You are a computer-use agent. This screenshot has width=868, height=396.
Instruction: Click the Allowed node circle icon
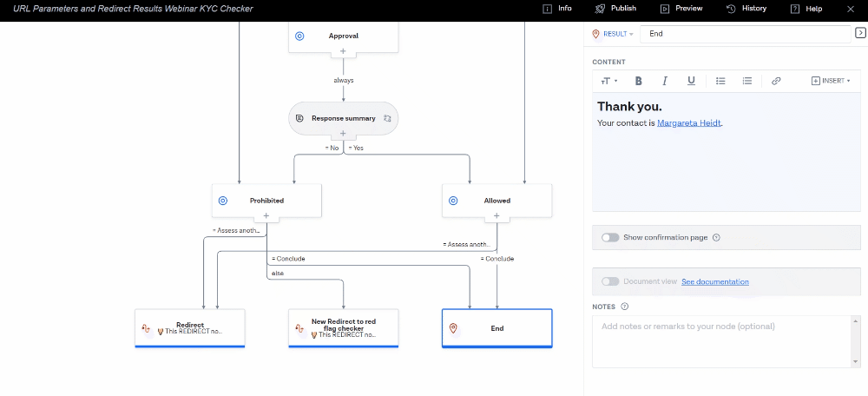[453, 201]
